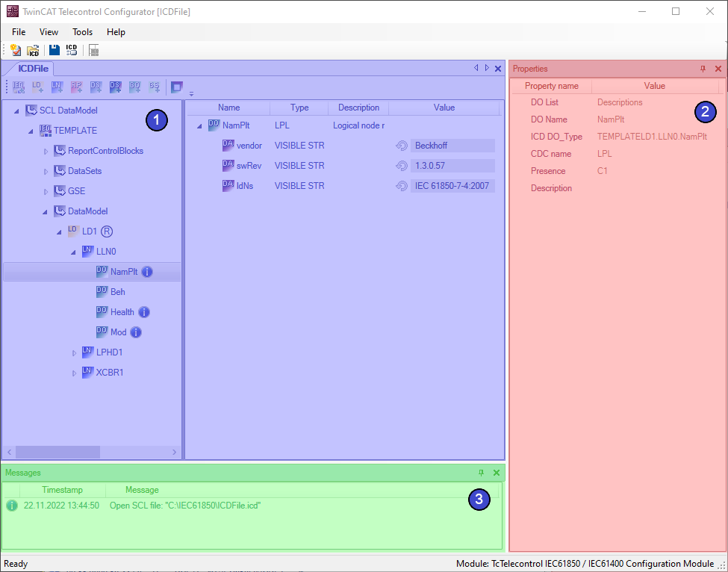The image size is (728, 572).
Task: Reset the vendor value with its revert icon
Action: click(401, 146)
